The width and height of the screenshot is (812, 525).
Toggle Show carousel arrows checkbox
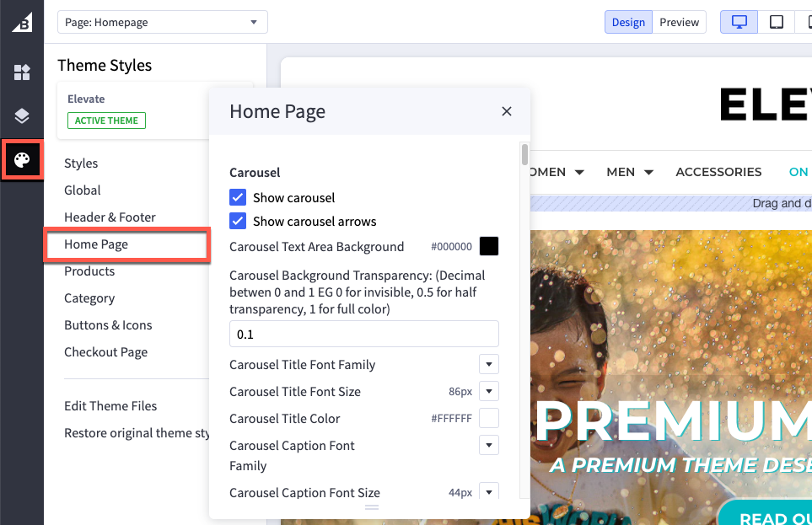pyautogui.click(x=238, y=221)
